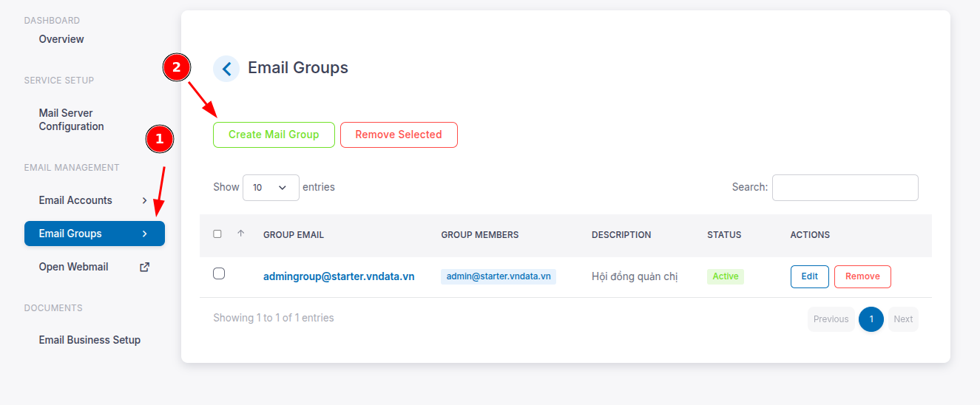This screenshot has height=405, width=980.
Task: Check the admingroup@starter.vndata.vn row checkbox
Action: tap(219, 273)
